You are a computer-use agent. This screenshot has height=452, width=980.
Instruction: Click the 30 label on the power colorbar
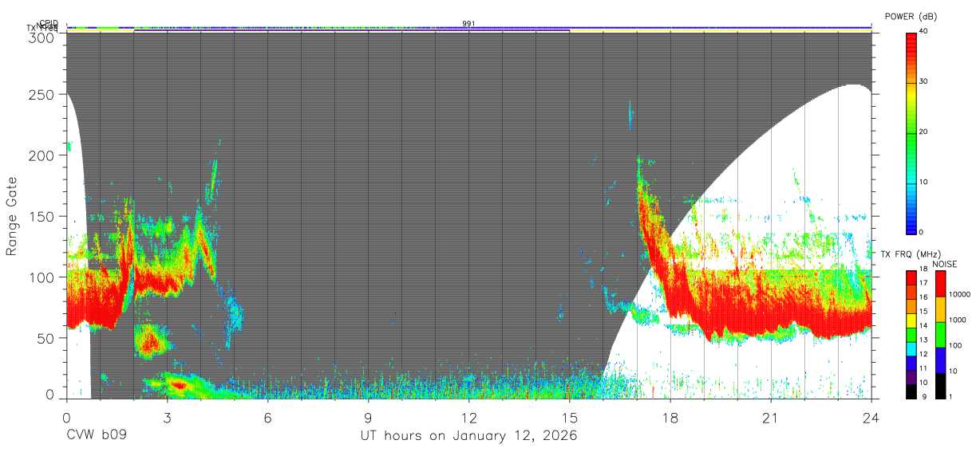924,81
